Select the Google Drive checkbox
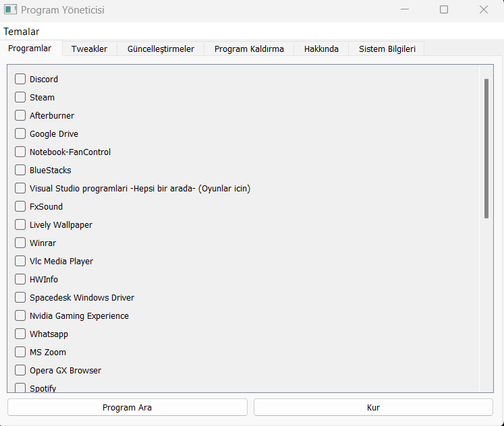 coord(20,133)
